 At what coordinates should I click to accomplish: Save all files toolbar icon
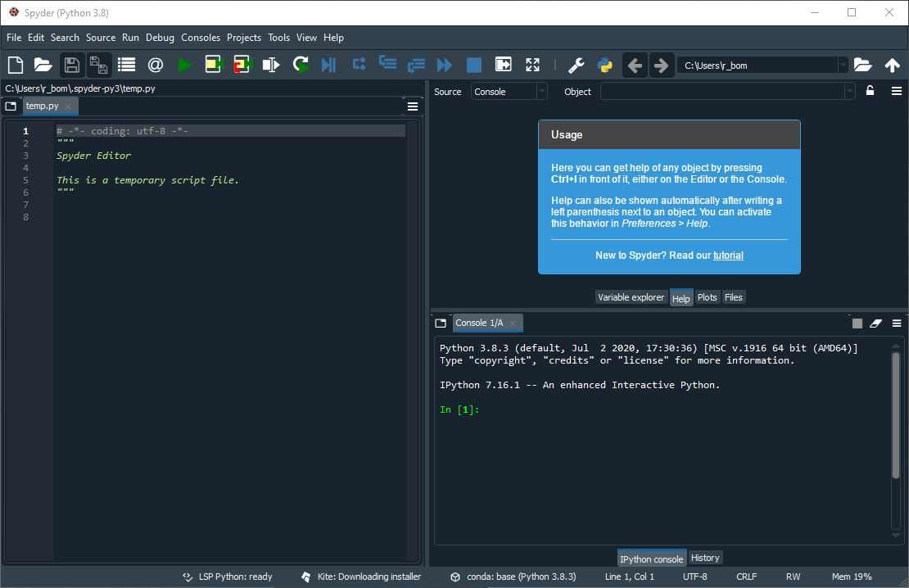tap(99, 65)
